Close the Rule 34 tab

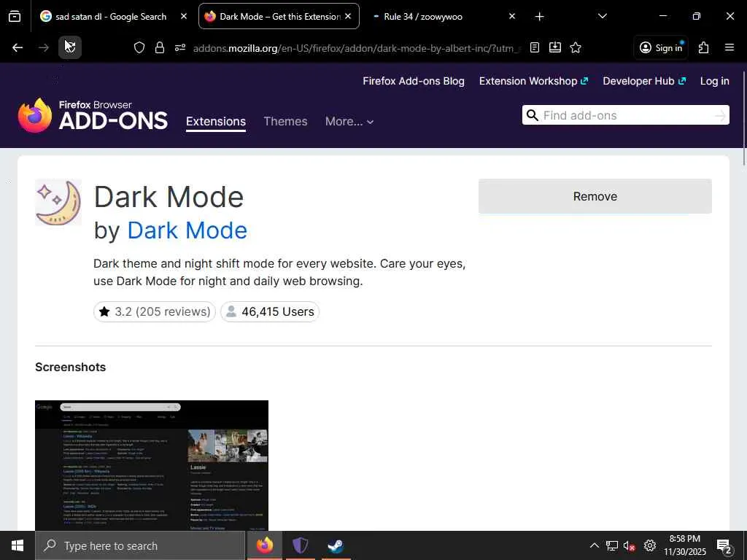coord(512,16)
